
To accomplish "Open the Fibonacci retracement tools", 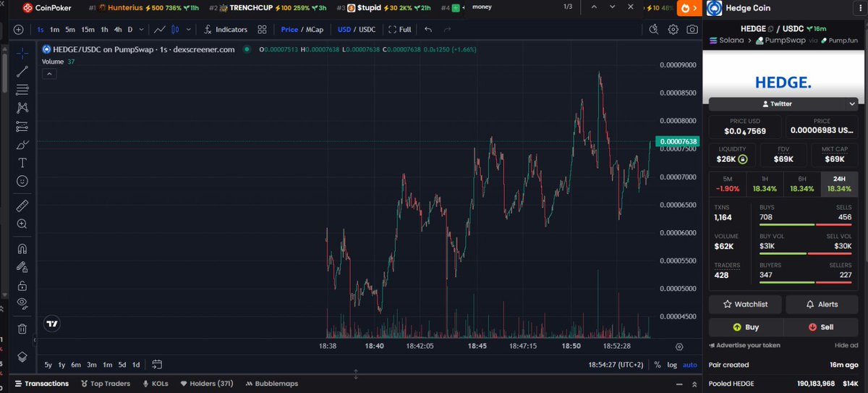I will click(22, 90).
